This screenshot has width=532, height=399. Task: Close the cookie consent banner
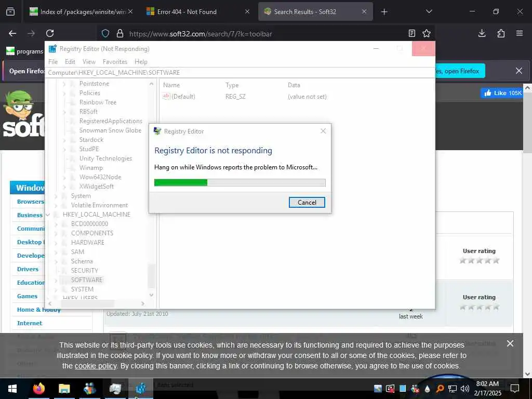tap(510, 344)
